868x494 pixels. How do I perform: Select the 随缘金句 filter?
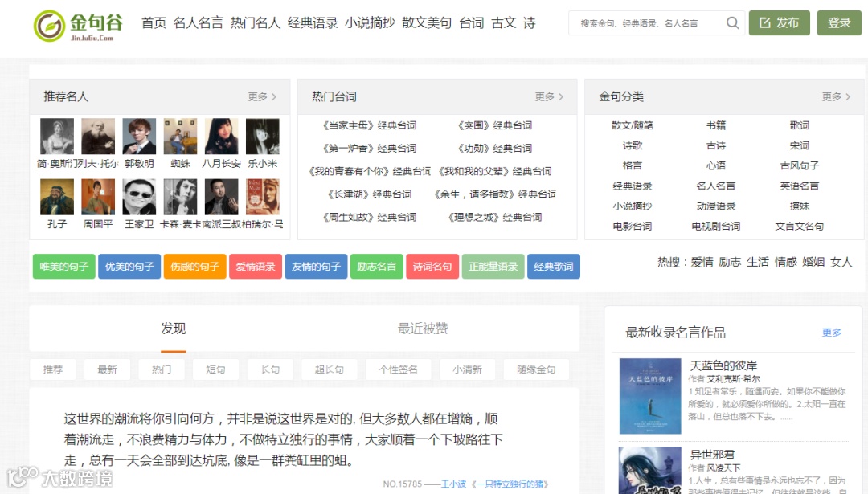point(536,369)
